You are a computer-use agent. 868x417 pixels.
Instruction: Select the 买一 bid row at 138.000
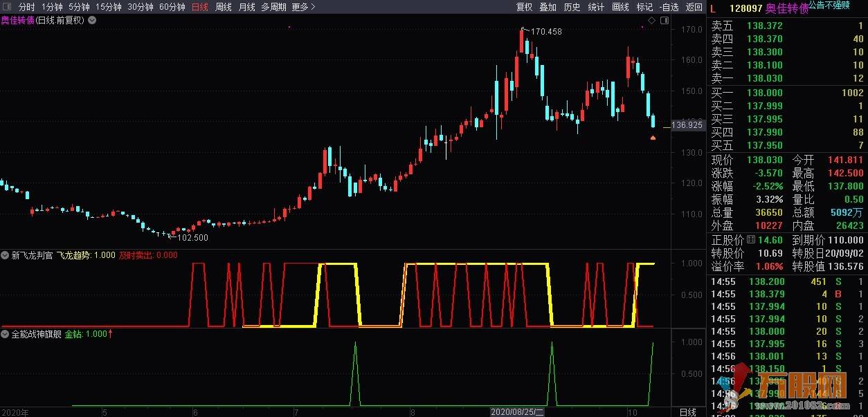click(788, 93)
